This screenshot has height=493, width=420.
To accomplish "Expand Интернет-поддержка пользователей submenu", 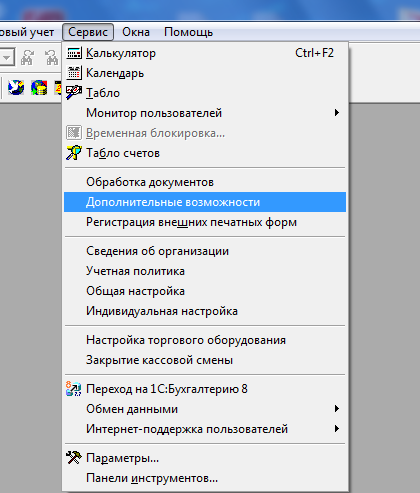I will 205,429.
